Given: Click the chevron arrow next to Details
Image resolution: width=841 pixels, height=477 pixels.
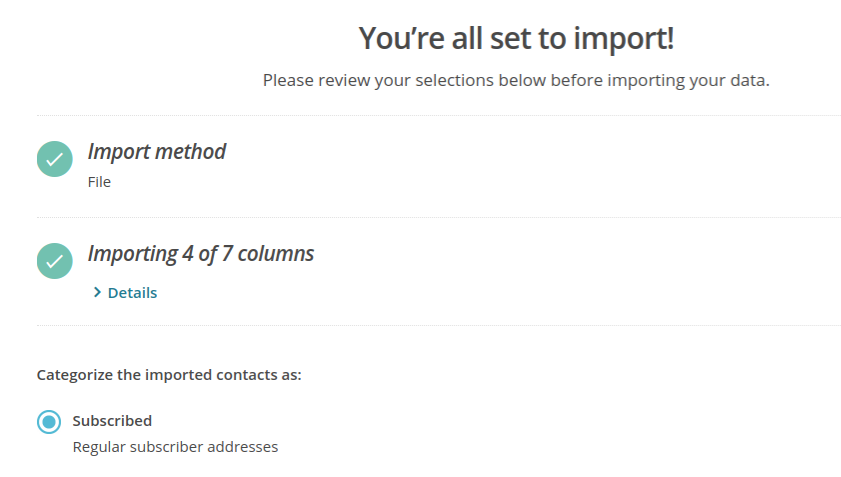Looking at the screenshot, I should coord(97,293).
